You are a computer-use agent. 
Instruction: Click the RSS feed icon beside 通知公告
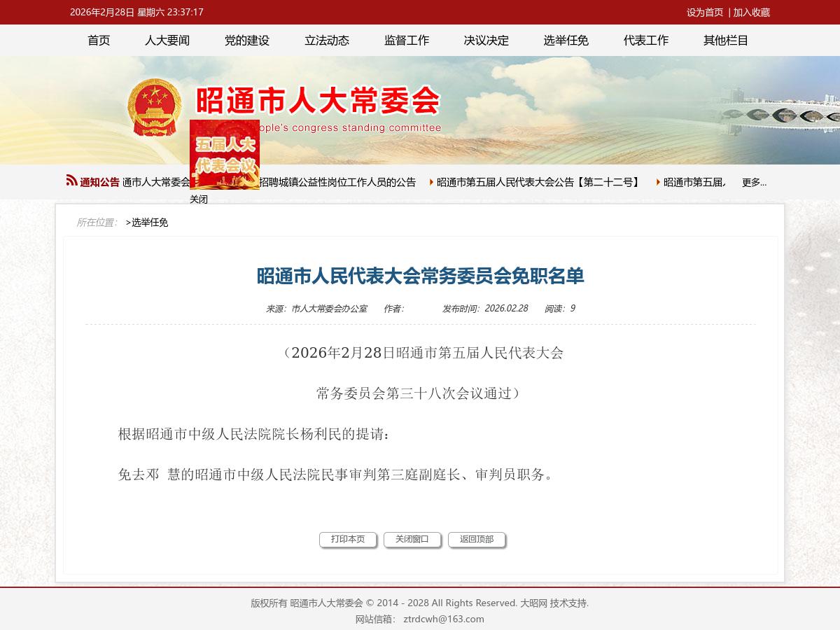pyautogui.click(x=71, y=180)
